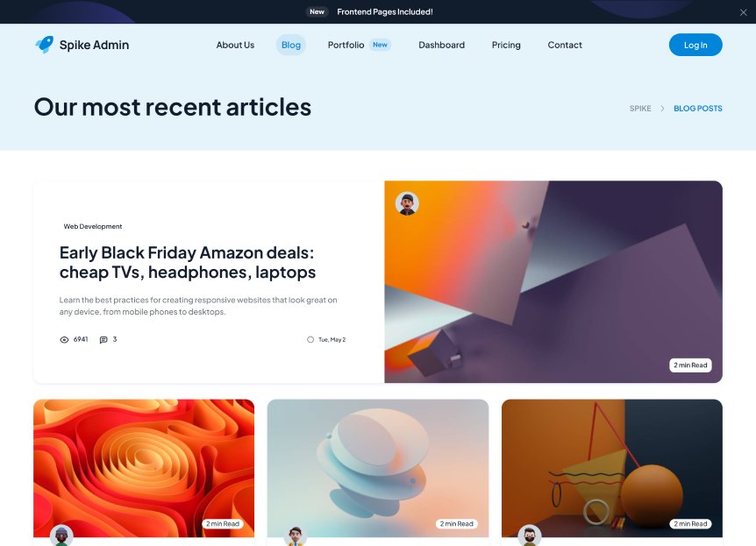This screenshot has height=546, width=756.
Task: Click the Spike Admin rocket logo icon
Action: (x=45, y=45)
